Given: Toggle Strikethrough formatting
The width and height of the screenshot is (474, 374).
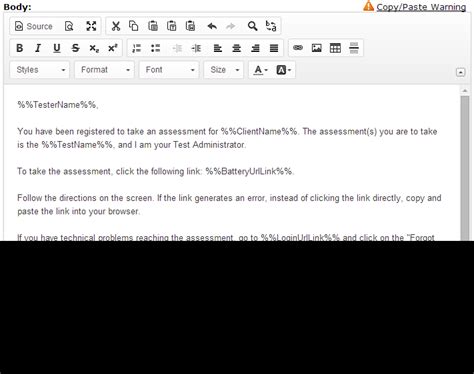Looking at the screenshot, I should click(x=75, y=48).
